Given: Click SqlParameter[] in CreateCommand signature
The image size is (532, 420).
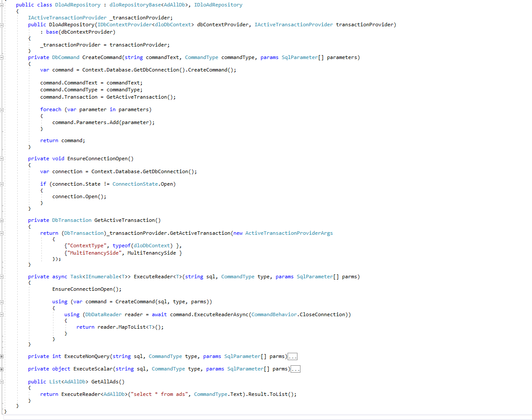Looking at the screenshot, I should coord(303,57).
